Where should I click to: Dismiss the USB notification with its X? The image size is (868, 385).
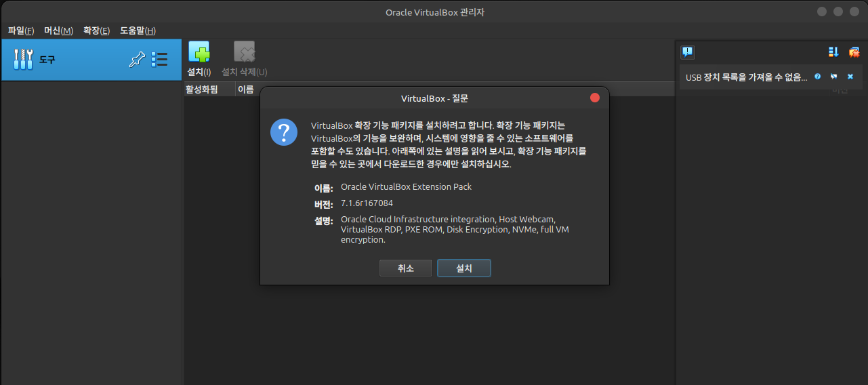(x=850, y=77)
